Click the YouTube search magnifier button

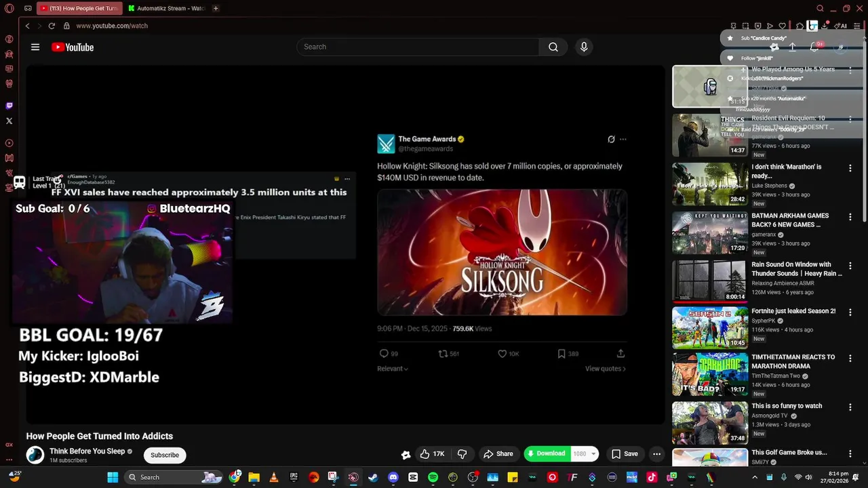click(553, 47)
